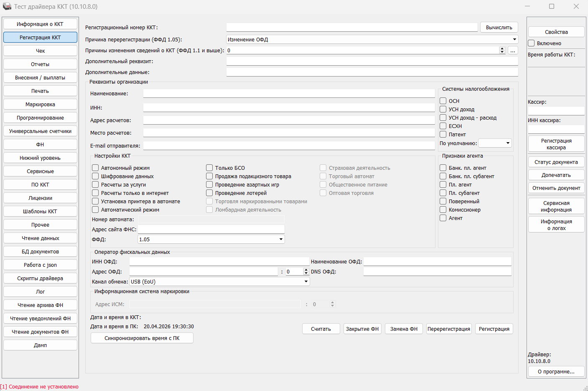Viewport: 588px width, 391px height.
Task: Toggle the Включено checkbox
Action: [531, 43]
